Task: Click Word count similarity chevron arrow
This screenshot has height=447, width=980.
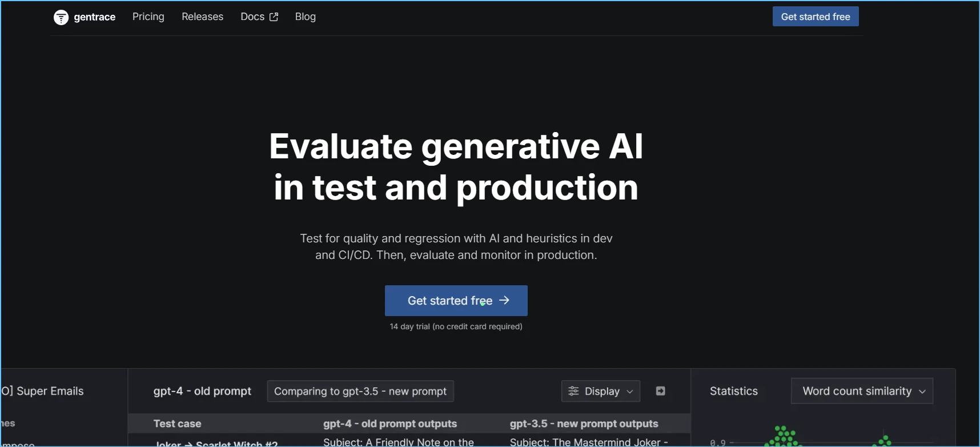Action: coord(922,392)
